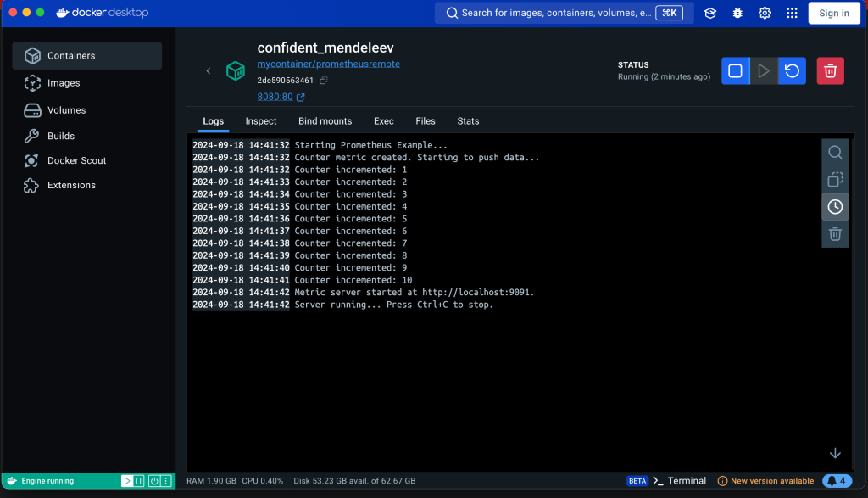Click the Running (2 minutes ago) status text
This screenshot has width=868, height=498.
pos(664,76)
